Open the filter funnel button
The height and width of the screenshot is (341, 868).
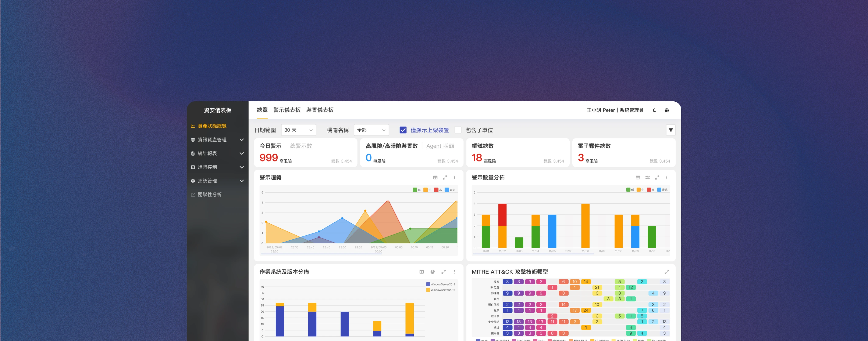pyautogui.click(x=670, y=130)
